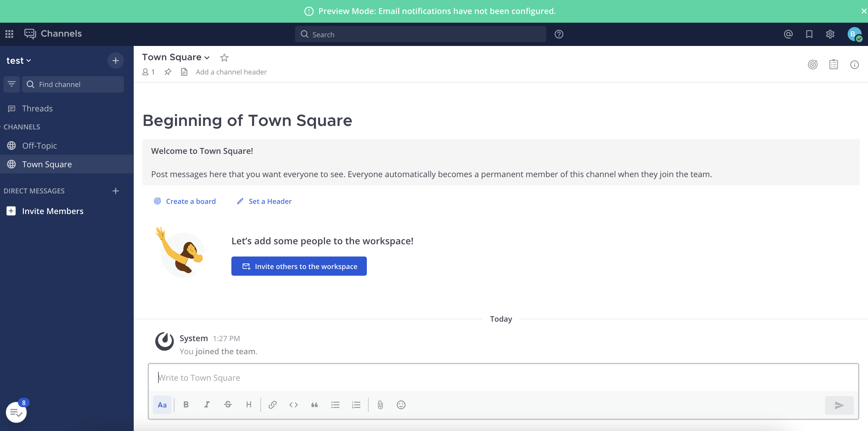Screen dimensions: 868x431
Task: Expand the Direct Messages section
Action: tap(34, 191)
